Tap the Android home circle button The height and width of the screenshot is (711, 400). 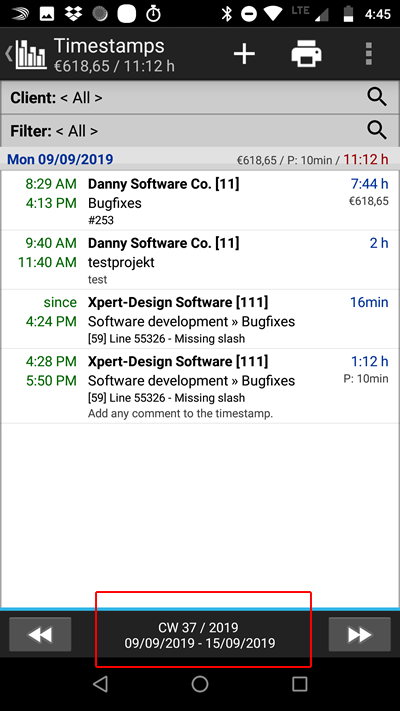[200, 684]
